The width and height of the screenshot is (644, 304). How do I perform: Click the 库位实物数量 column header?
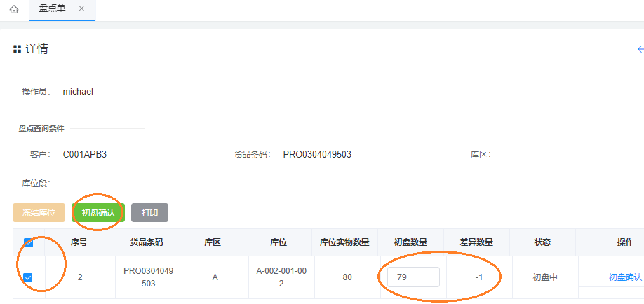click(344, 242)
